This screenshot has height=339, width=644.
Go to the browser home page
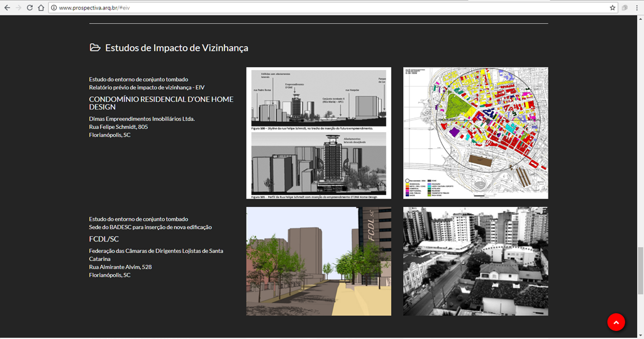pos(41,8)
